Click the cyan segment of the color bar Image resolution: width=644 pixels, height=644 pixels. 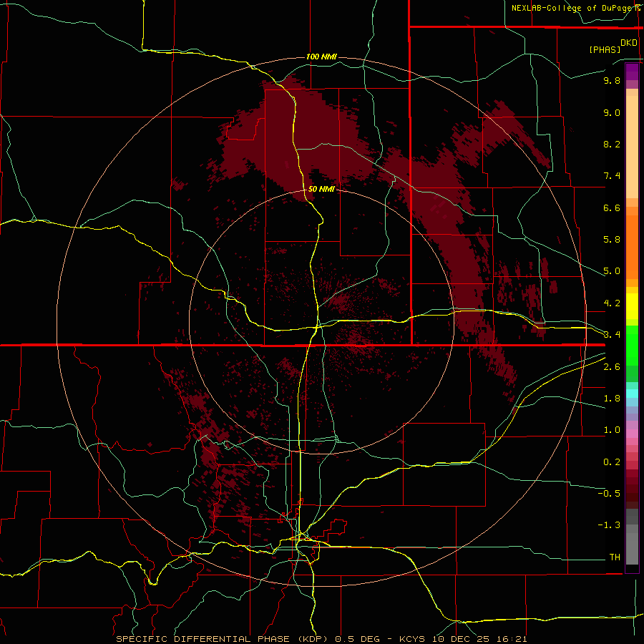pos(632,394)
